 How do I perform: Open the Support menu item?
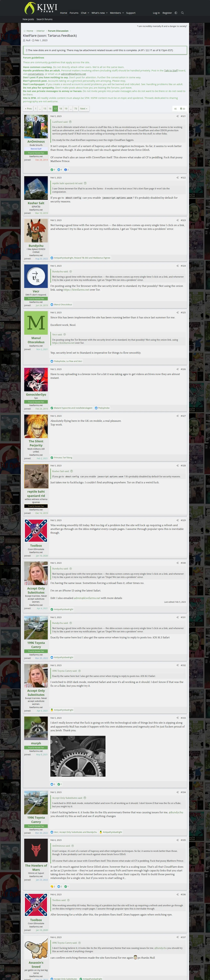click(131, 13)
